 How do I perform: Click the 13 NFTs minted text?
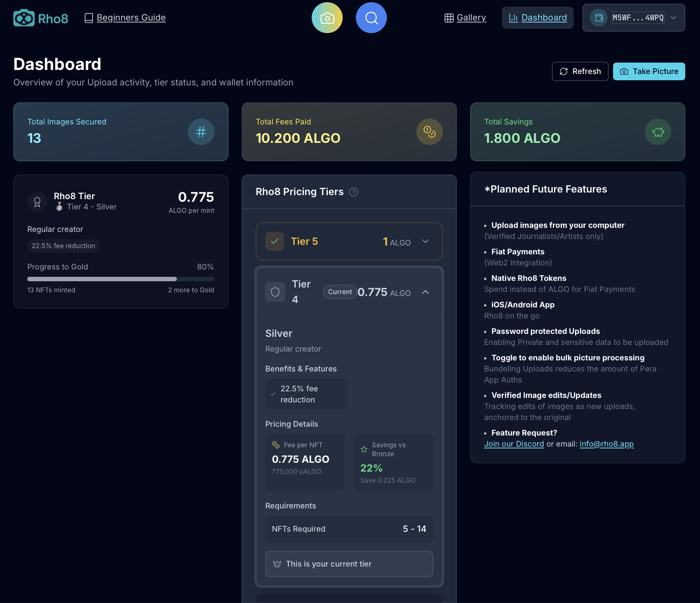[x=51, y=290]
